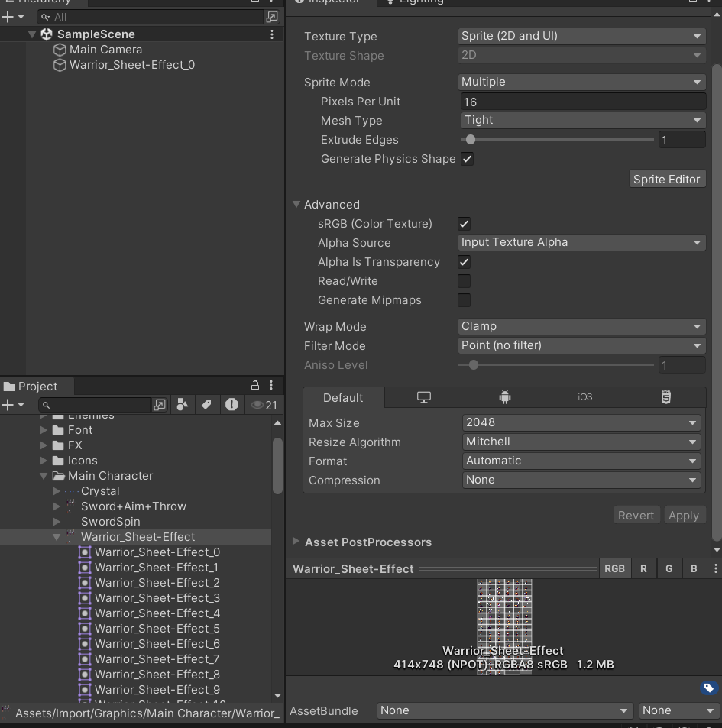The image size is (722, 728).
Task: Open the Wrap Mode dropdown
Action: pos(581,326)
